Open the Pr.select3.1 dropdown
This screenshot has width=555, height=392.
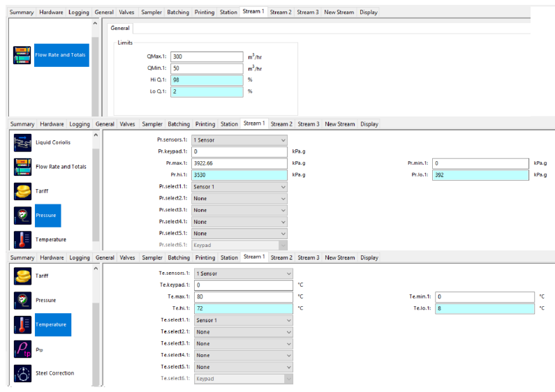(x=239, y=210)
